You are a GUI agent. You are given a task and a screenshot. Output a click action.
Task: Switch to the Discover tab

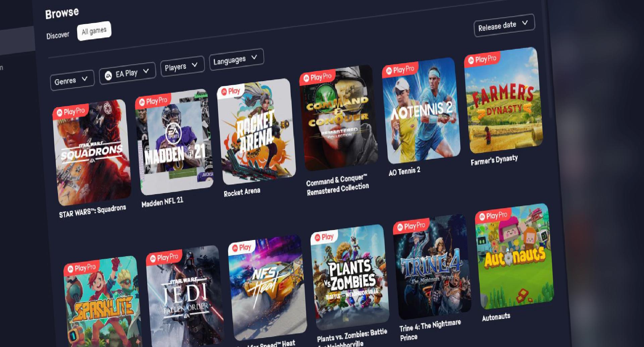coord(58,35)
